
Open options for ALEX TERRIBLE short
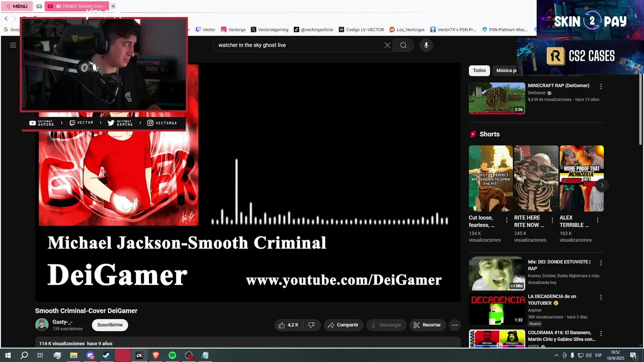pos(598,220)
